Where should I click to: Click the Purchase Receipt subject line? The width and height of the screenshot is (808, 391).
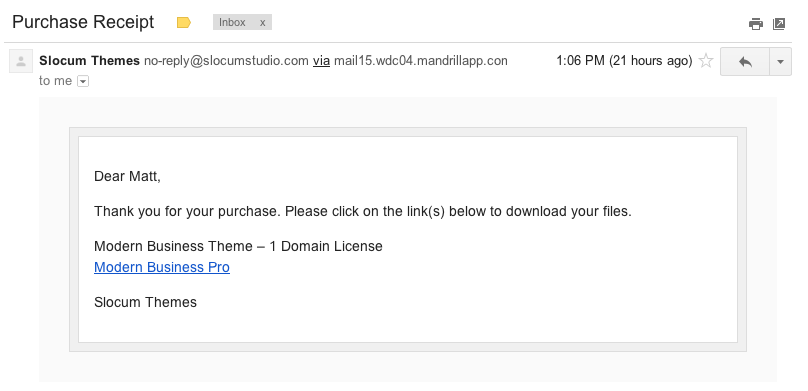pyautogui.click(x=83, y=22)
